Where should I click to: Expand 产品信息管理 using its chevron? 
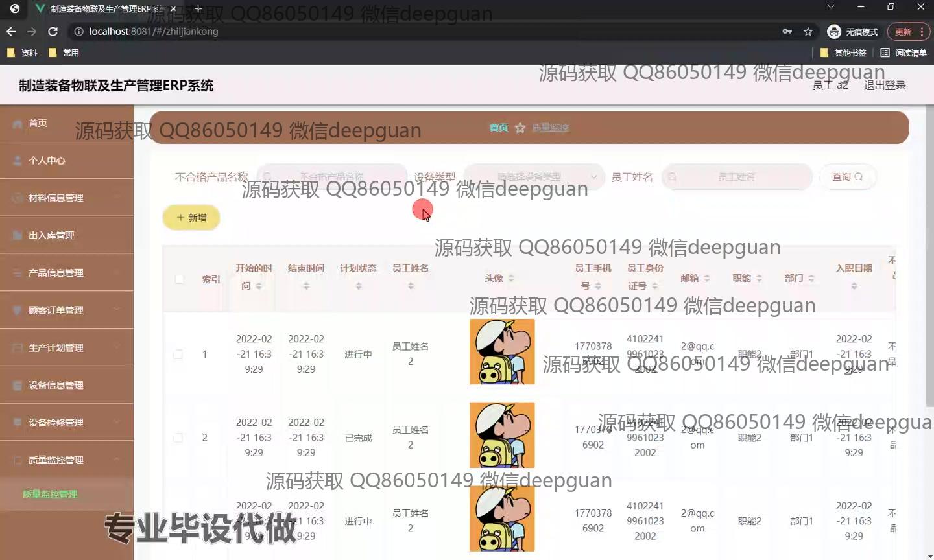click(117, 273)
